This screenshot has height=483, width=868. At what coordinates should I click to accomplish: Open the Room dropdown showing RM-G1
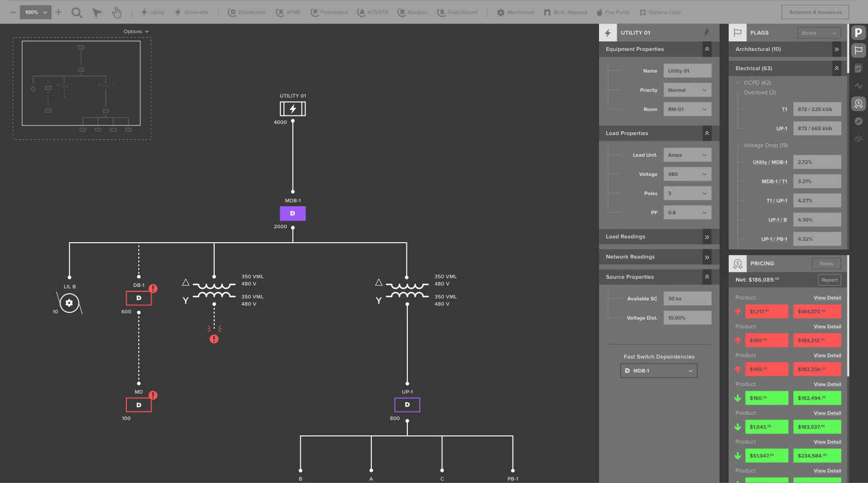687,109
